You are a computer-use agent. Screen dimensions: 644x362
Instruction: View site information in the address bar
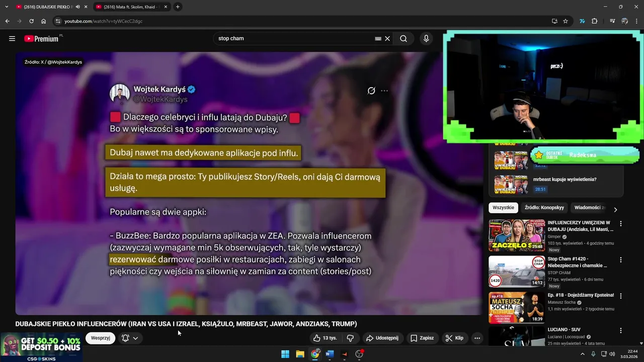58,21
